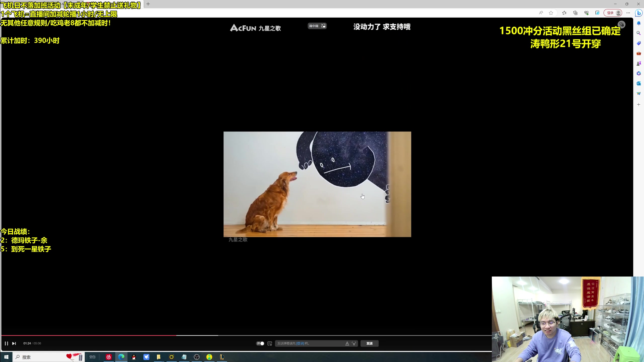The image size is (644, 362).
Task: Click the red video progress bar
Action: point(88,335)
